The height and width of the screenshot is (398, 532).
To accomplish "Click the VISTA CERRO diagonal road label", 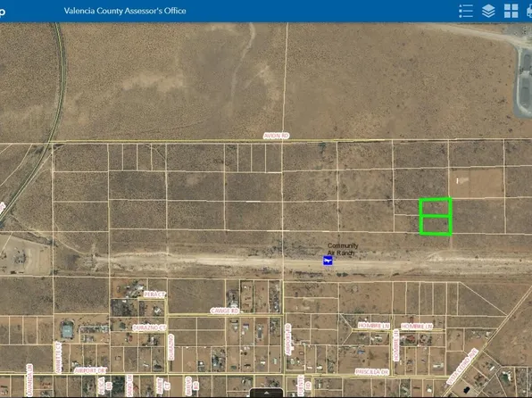I will (462, 367).
